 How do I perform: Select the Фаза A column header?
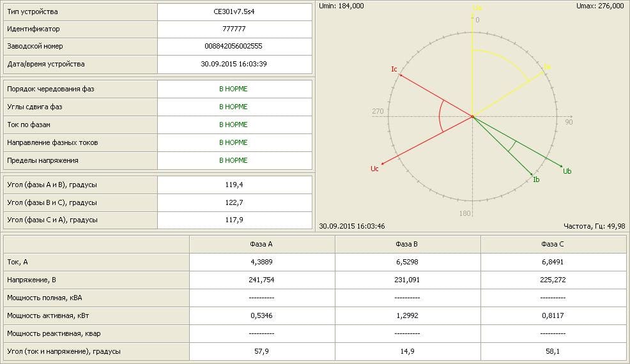click(261, 244)
